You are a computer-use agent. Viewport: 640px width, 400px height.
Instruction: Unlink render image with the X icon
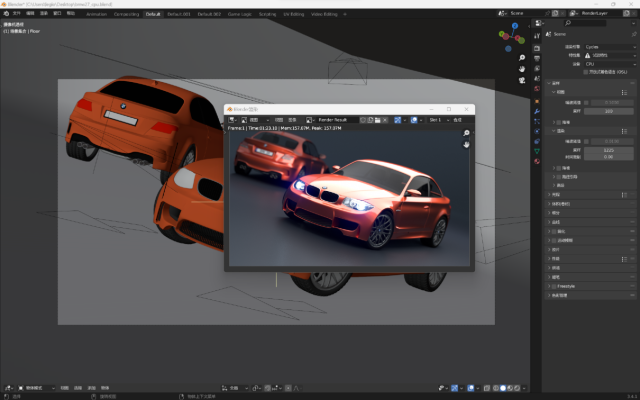coord(386,120)
